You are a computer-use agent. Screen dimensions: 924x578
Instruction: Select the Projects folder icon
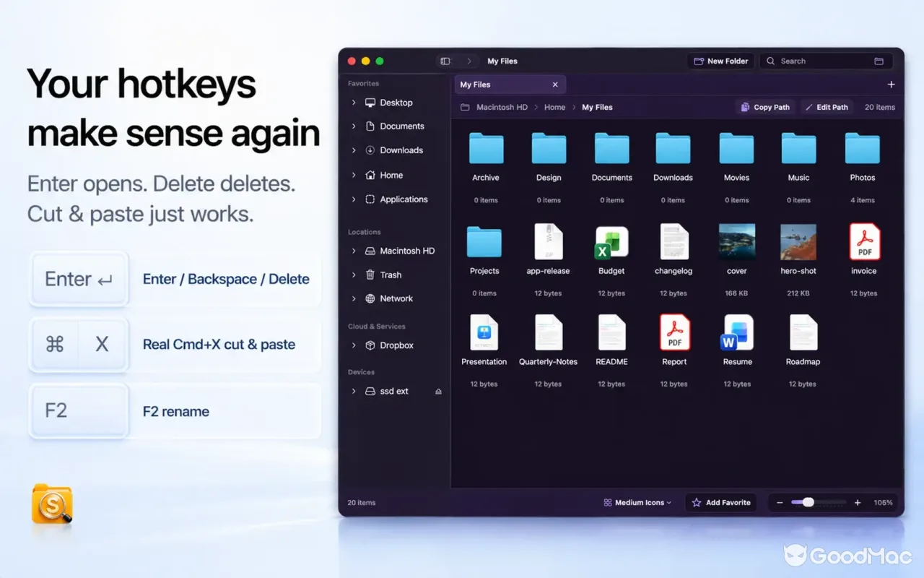click(484, 241)
